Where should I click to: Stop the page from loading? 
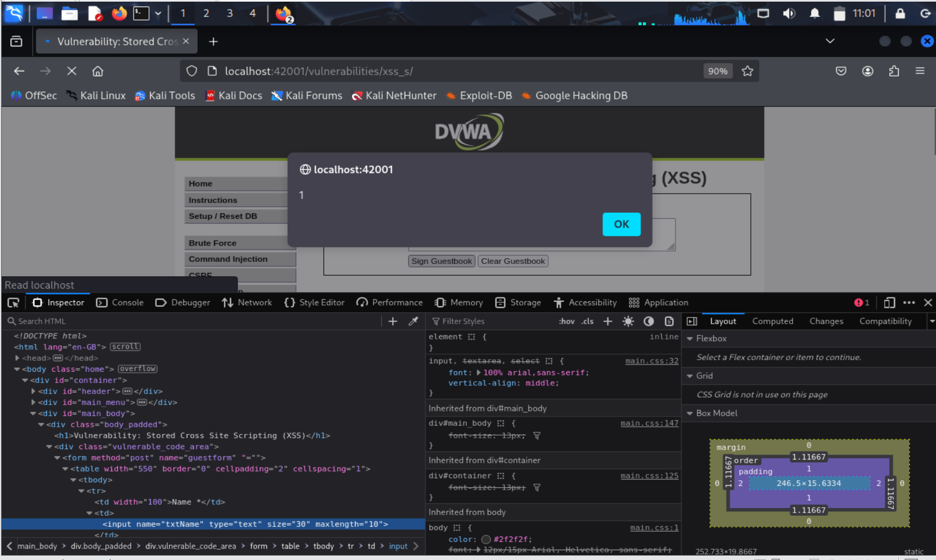(72, 71)
